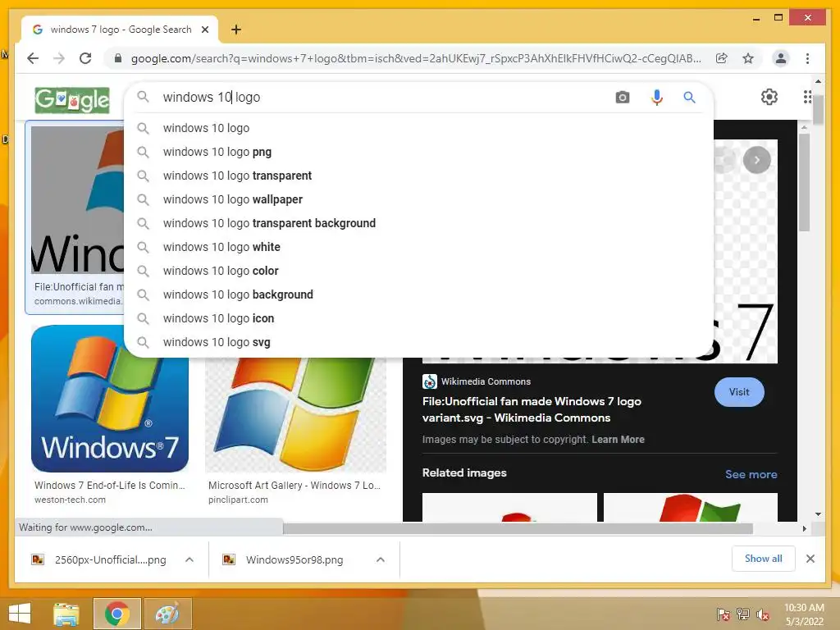The width and height of the screenshot is (840, 630).
Task: Click the Chrome back arrow
Action: click(33, 58)
